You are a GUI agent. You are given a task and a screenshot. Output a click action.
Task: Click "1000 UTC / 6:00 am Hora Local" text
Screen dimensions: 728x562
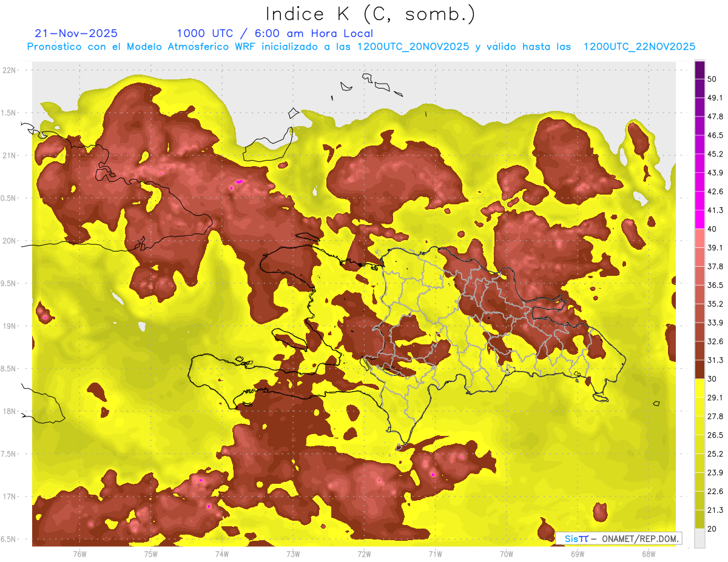pyautogui.click(x=275, y=34)
